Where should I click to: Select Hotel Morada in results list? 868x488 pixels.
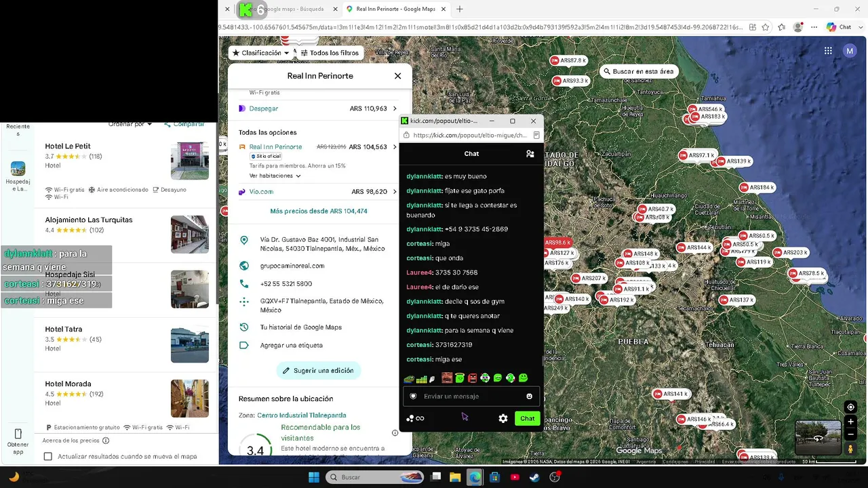click(x=68, y=384)
